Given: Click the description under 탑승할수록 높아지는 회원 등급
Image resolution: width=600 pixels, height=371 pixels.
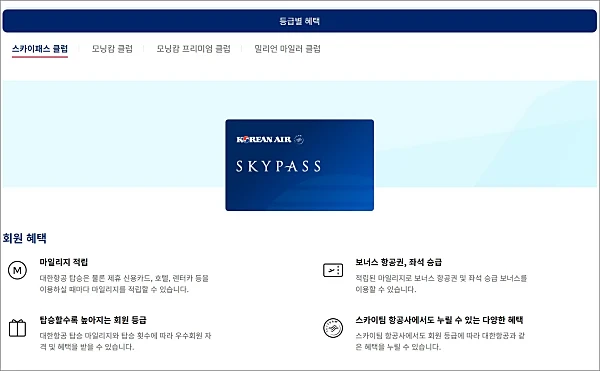Looking at the screenshot, I should (x=126, y=341).
